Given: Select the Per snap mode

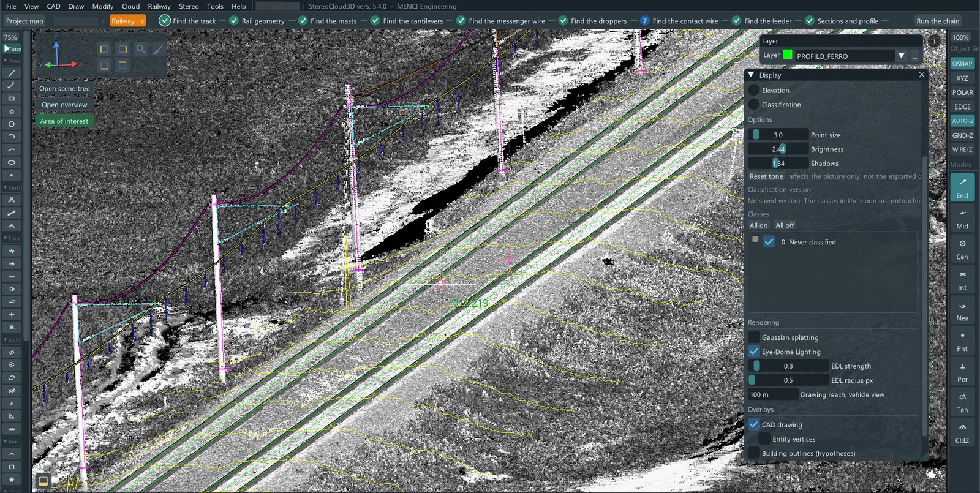Looking at the screenshot, I should point(962,372).
